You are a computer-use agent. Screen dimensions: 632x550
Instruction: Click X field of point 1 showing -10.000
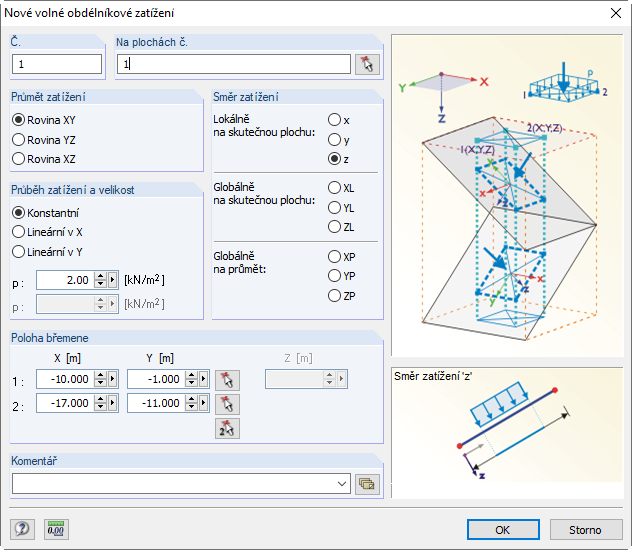(x=65, y=379)
